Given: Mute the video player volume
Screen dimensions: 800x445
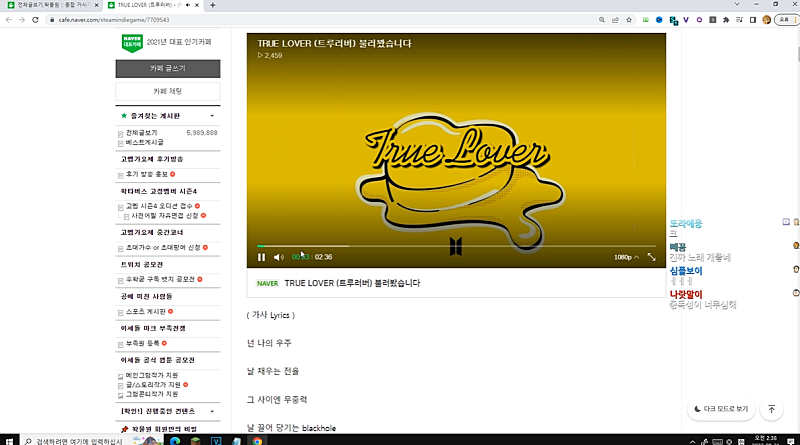Looking at the screenshot, I should coord(279,257).
